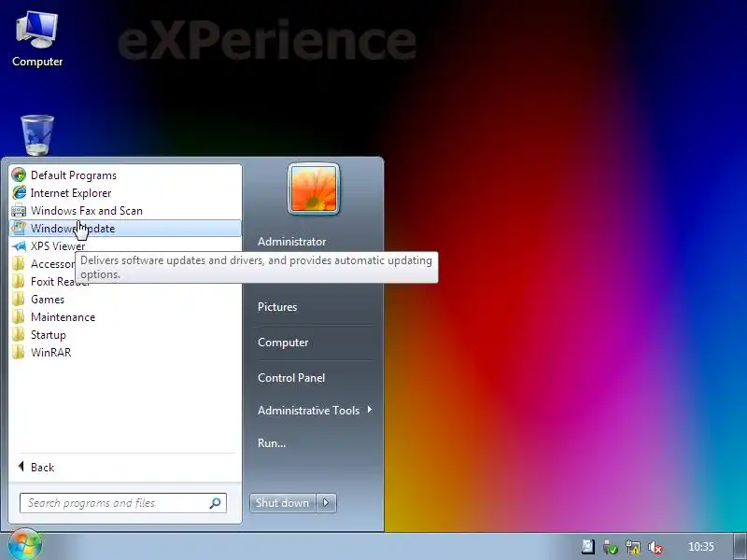This screenshot has height=560, width=747.
Task: Click the Default Programs icon
Action: (x=19, y=175)
